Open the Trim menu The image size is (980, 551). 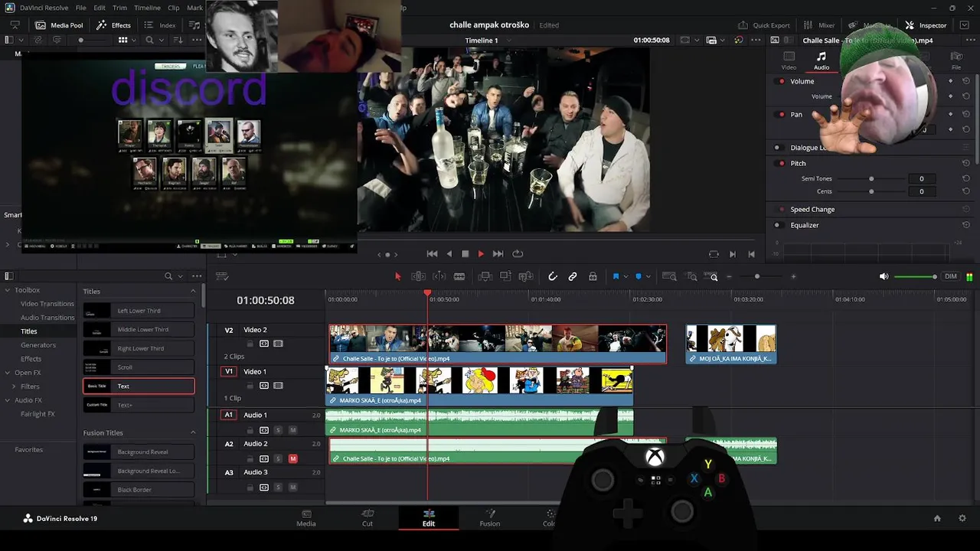[119, 8]
